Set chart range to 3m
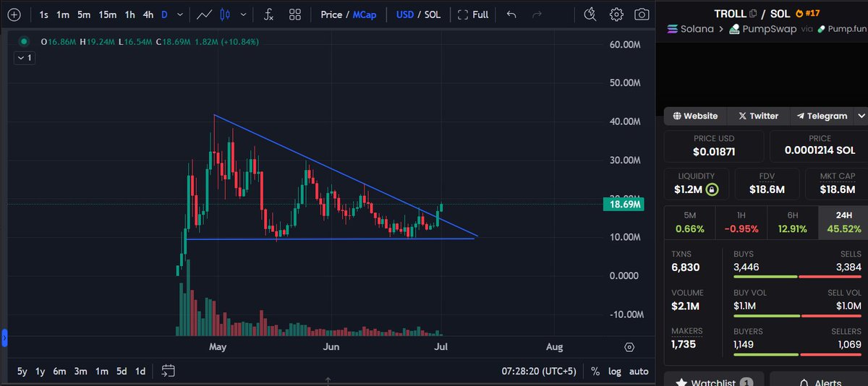The image size is (868, 386). [x=80, y=371]
